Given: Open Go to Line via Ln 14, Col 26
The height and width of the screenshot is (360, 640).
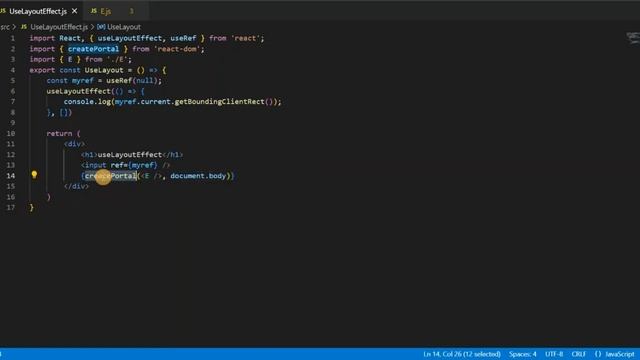Looking at the screenshot, I should click(x=462, y=354).
